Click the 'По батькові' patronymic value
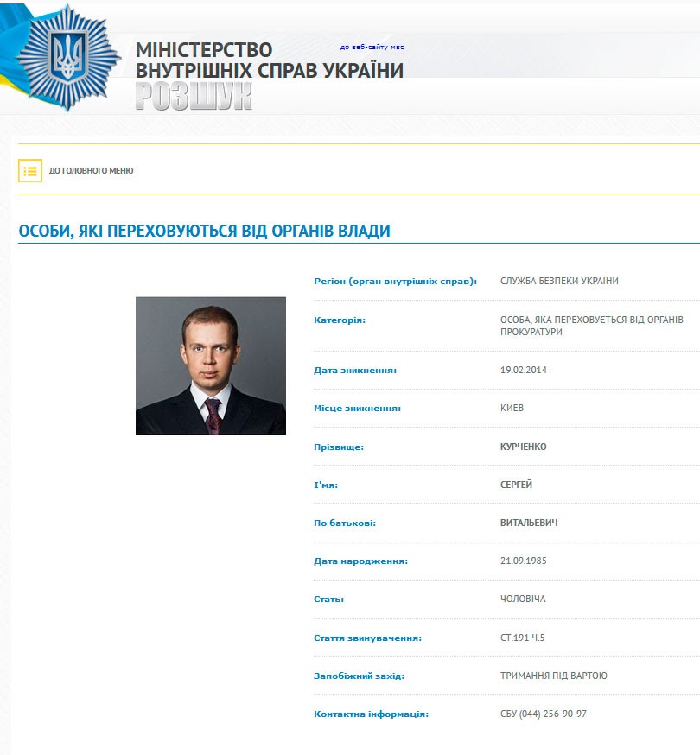The width and height of the screenshot is (700, 755). click(529, 523)
